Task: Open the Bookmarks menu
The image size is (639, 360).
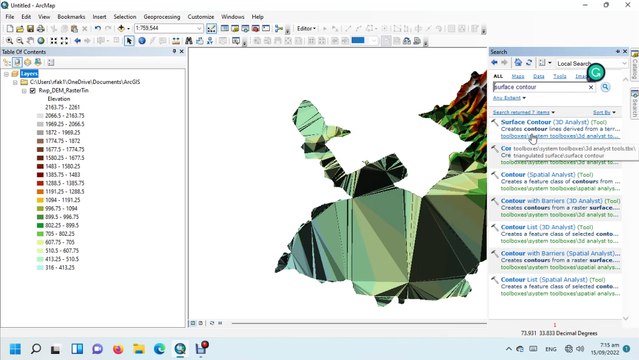Action: tap(71, 17)
